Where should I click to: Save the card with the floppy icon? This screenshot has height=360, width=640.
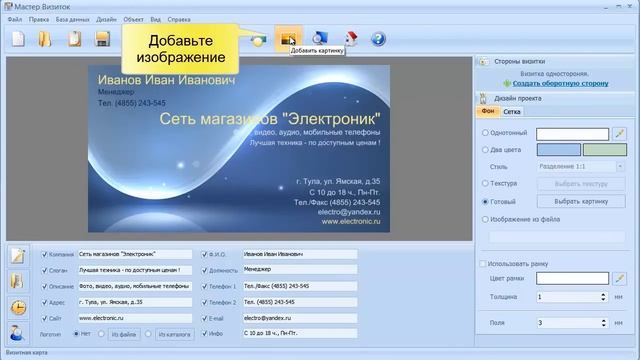[102, 39]
